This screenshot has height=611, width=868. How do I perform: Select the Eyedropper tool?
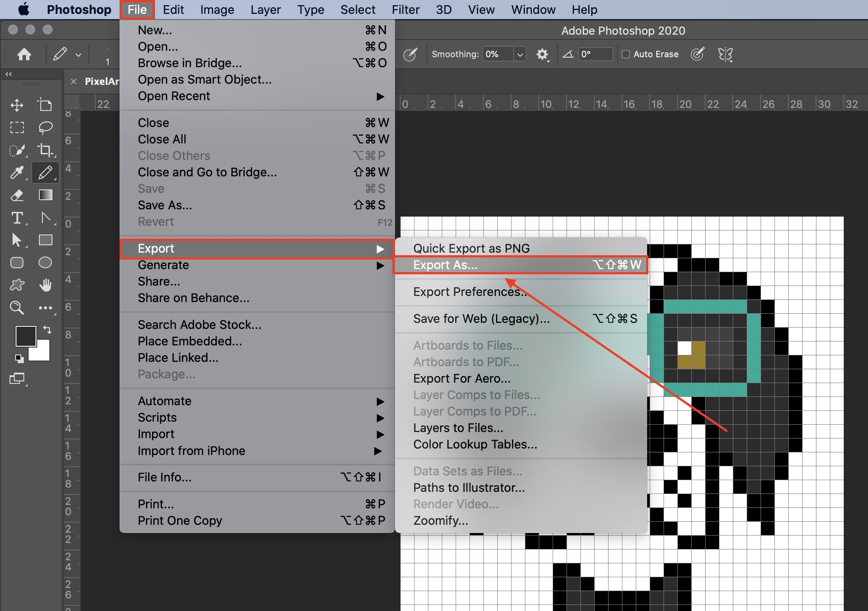tap(17, 172)
